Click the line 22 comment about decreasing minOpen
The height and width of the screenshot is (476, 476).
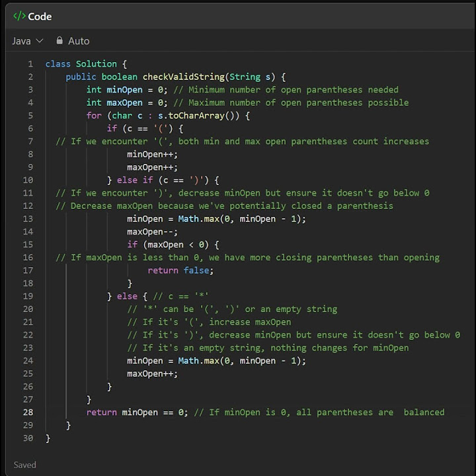point(294,335)
